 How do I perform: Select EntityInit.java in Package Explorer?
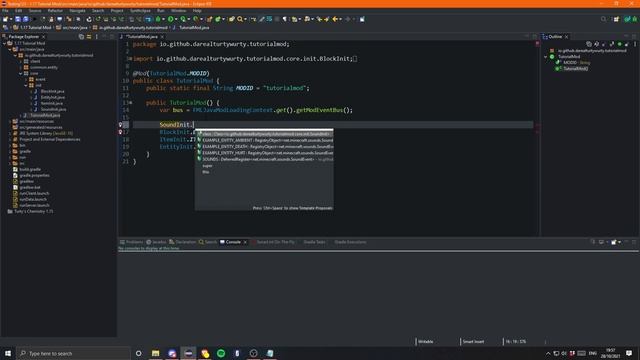coord(52,97)
